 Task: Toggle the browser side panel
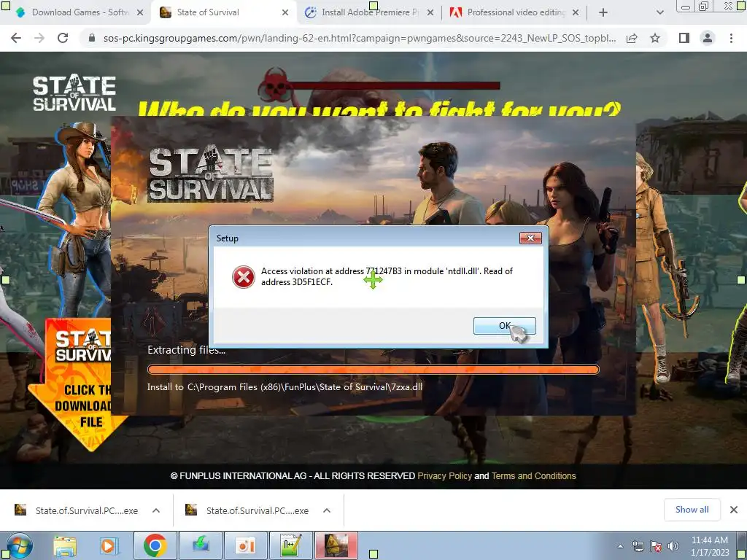point(684,38)
